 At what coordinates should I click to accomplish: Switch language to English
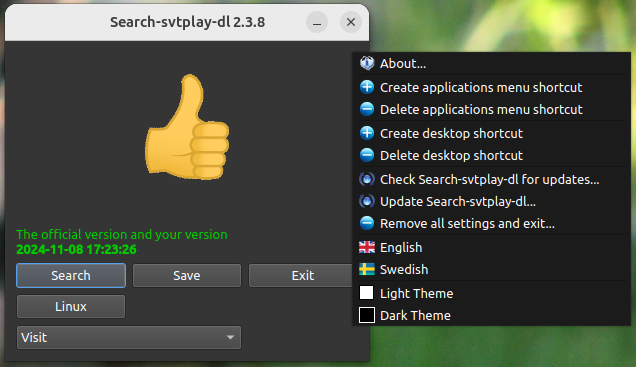tap(492, 247)
